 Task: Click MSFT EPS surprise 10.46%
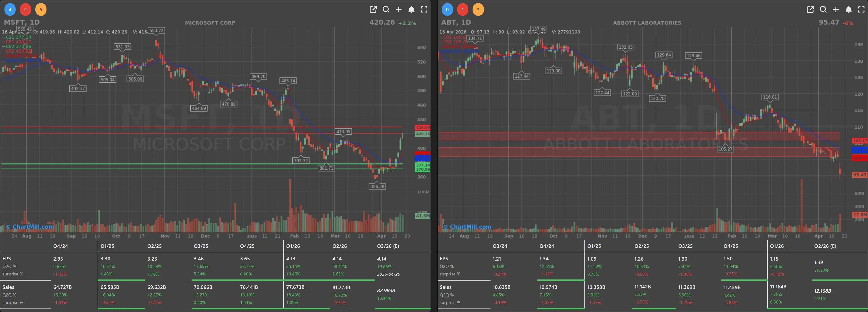pos(293,274)
